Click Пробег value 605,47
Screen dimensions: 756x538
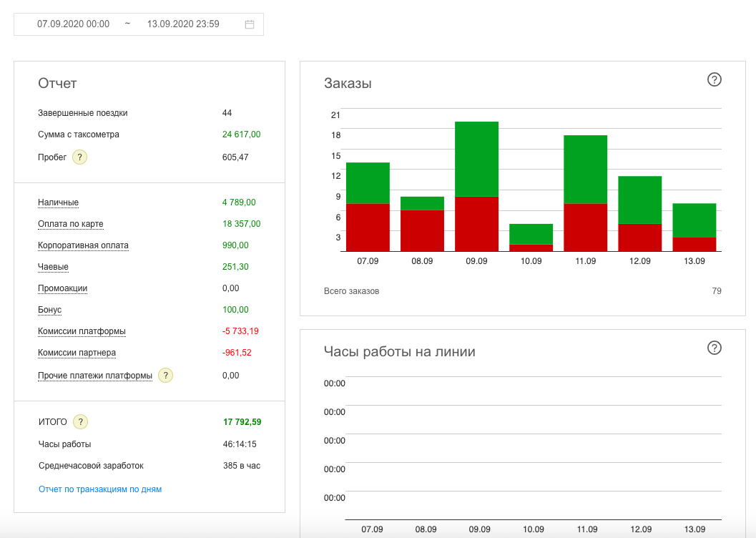click(x=235, y=157)
